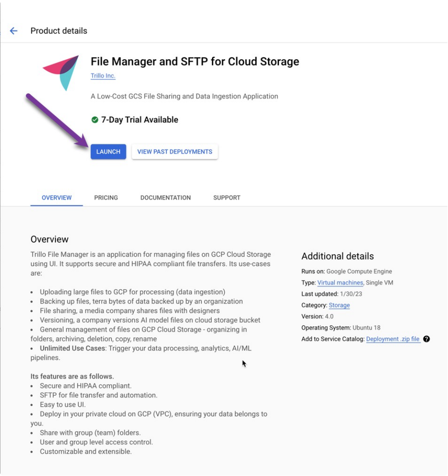Click the back arrow icon
This screenshot has height=476, width=448.
[x=14, y=31]
